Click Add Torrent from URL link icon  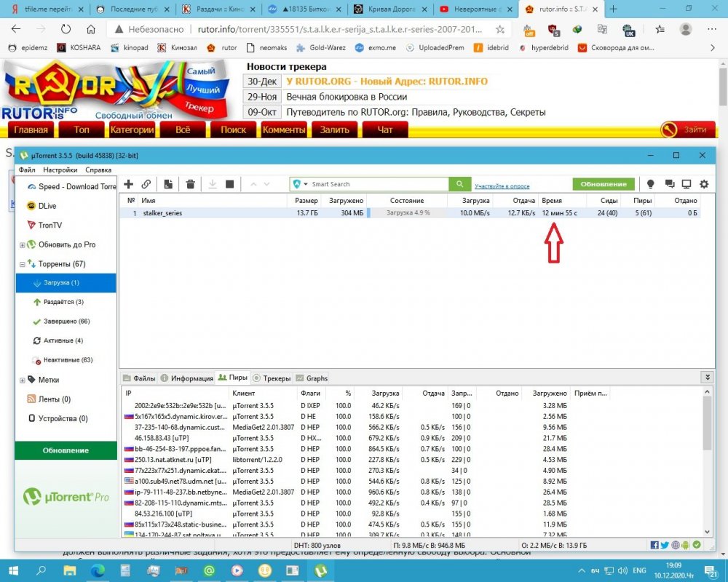(146, 185)
